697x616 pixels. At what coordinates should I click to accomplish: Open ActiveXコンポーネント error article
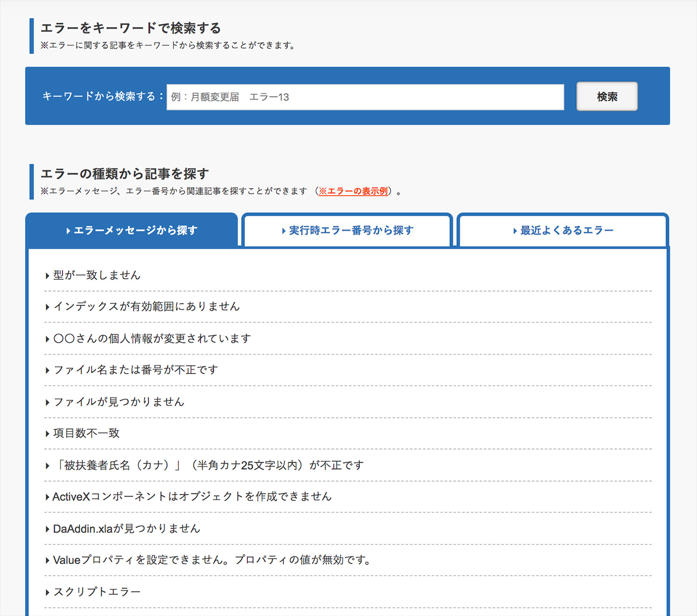[192, 497]
